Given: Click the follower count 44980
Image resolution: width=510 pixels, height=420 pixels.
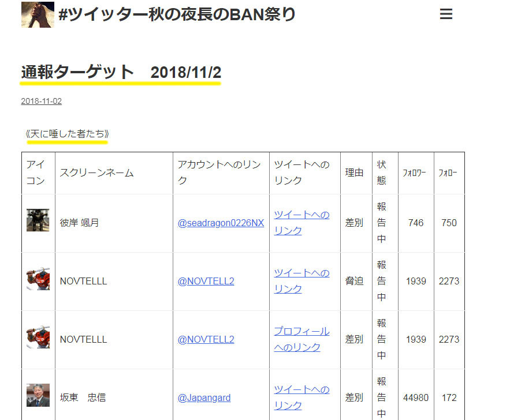Looking at the screenshot, I should click(x=416, y=397).
